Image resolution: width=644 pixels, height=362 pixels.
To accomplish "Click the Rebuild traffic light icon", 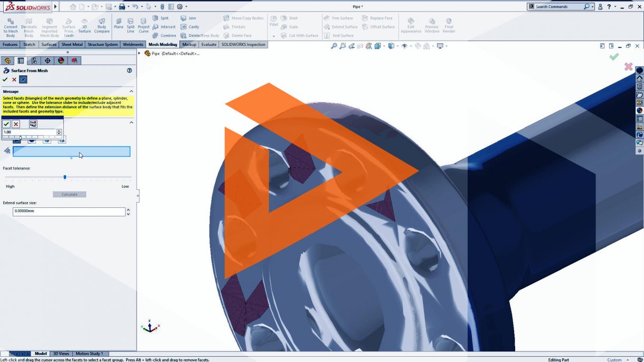I will 163,6.
